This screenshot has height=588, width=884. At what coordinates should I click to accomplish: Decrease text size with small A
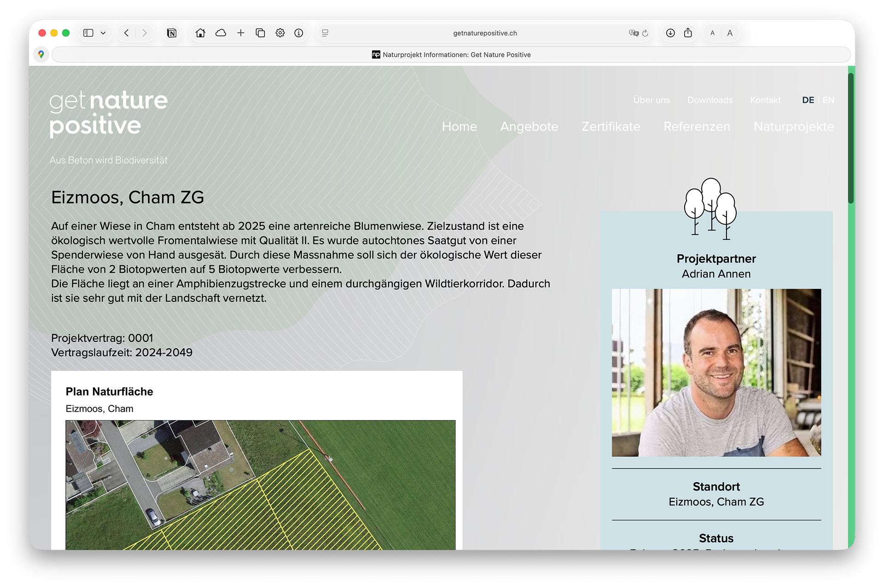click(712, 33)
